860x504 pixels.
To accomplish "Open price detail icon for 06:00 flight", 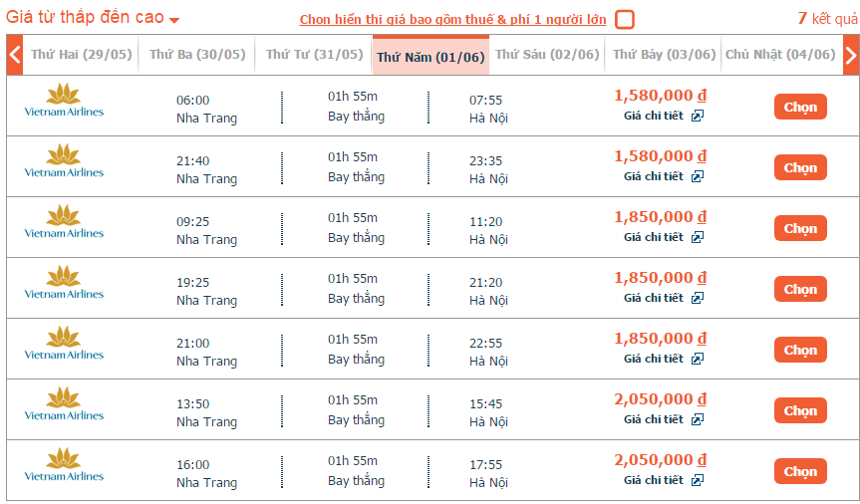I will pos(698,116).
